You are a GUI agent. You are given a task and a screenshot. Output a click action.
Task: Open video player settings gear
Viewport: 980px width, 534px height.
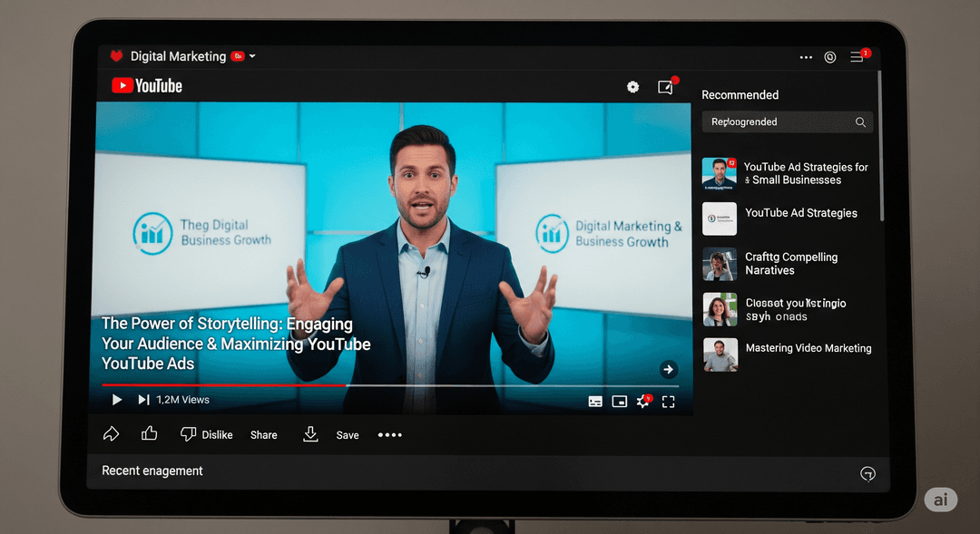(x=632, y=87)
